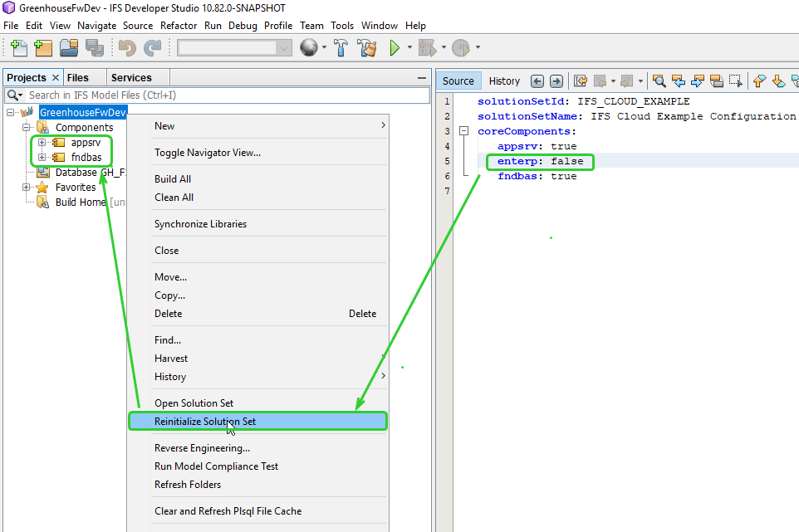This screenshot has height=532, width=799.
Task: Run the project with the green play icon
Action: pyautogui.click(x=395, y=48)
